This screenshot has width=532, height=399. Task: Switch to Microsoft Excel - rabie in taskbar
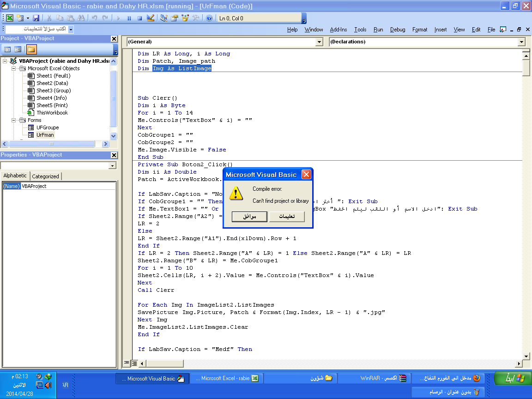tap(227, 378)
